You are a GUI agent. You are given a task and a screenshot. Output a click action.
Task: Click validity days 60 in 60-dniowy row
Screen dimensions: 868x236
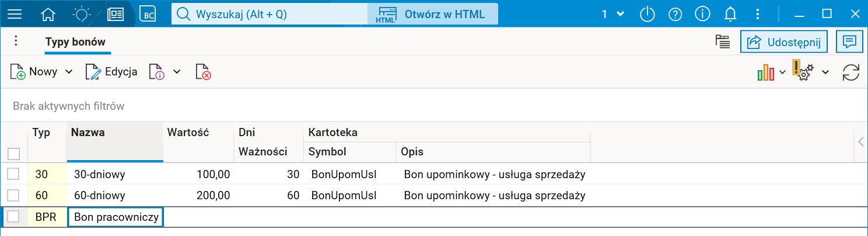[269, 195]
